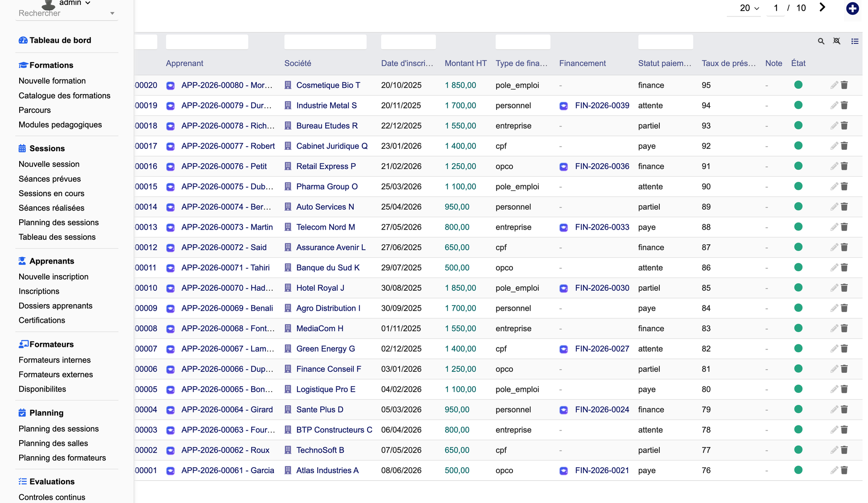Sort by Financement column header
This screenshot has width=868, height=503.
[x=582, y=63]
